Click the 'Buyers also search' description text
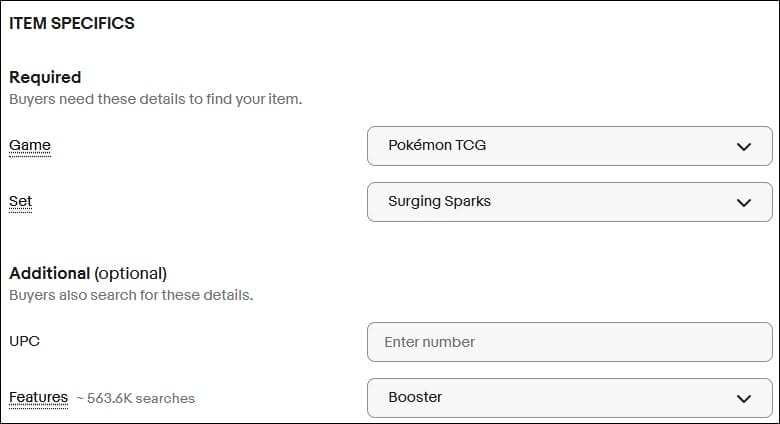The height and width of the screenshot is (424, 780). (131, 295)
